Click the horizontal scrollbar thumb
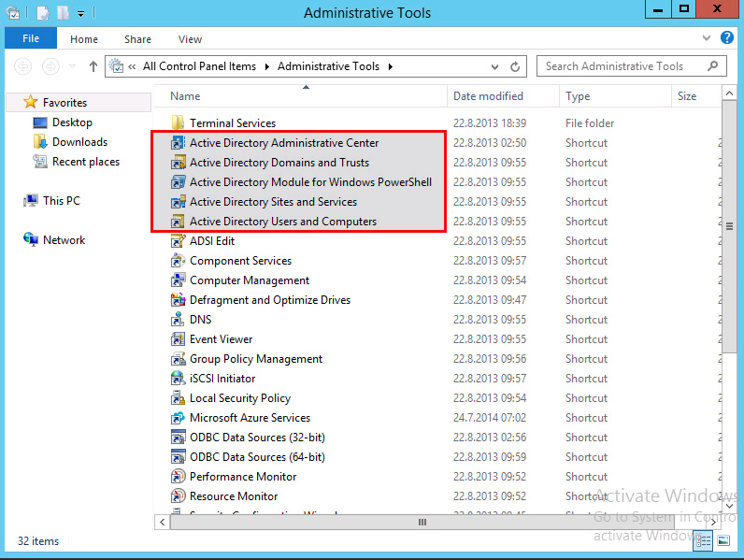Image resolution: width=744 pixels, height=560 pixels. 422,522
